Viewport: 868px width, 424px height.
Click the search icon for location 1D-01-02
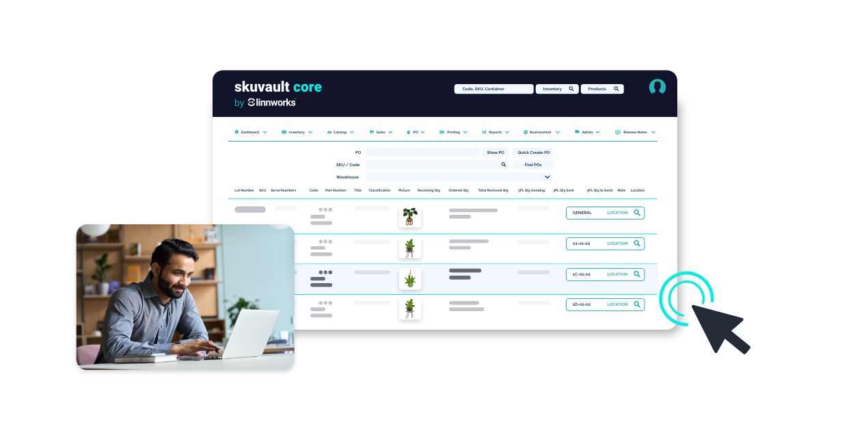tap(637, 304)
